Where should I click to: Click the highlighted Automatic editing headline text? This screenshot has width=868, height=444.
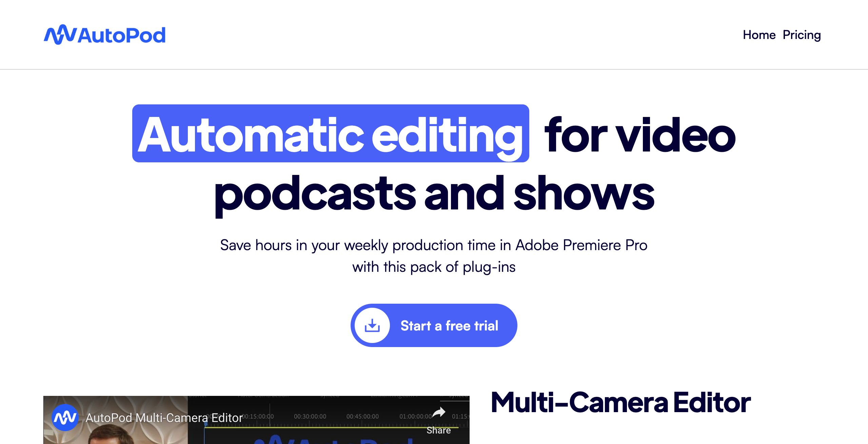(x=331, y=134)
